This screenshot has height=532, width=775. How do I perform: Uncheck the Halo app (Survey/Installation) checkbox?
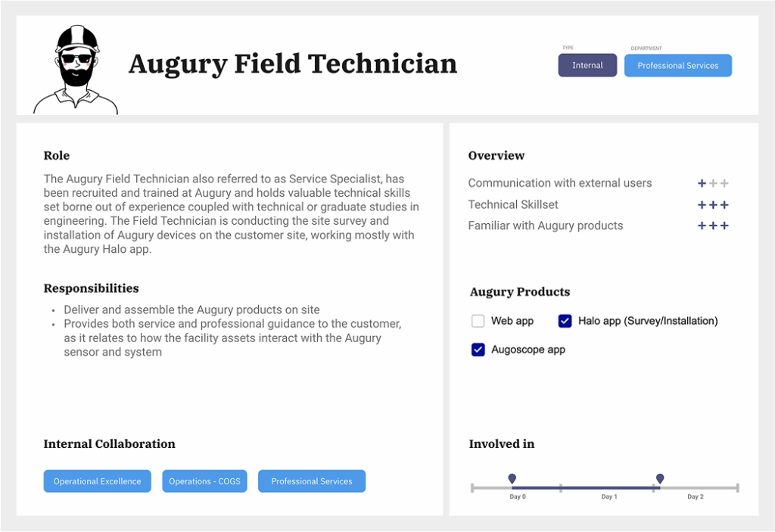pyautogui.click(x=565, y=321)
